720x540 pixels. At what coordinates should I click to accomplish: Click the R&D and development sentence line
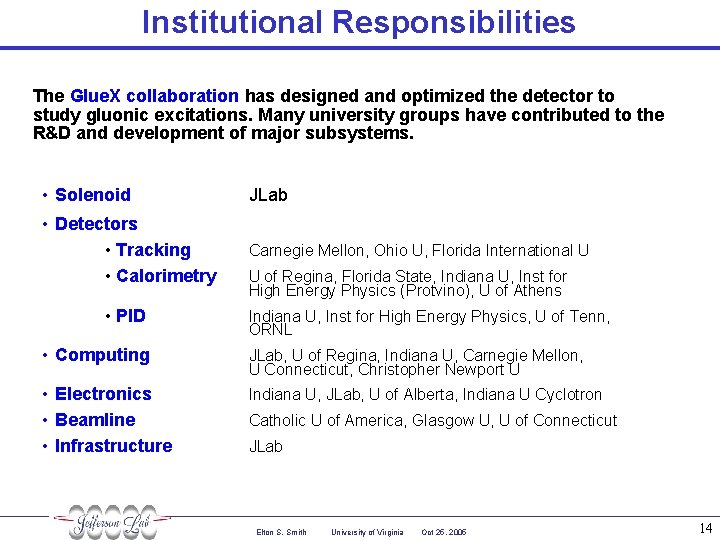(224, 133)
